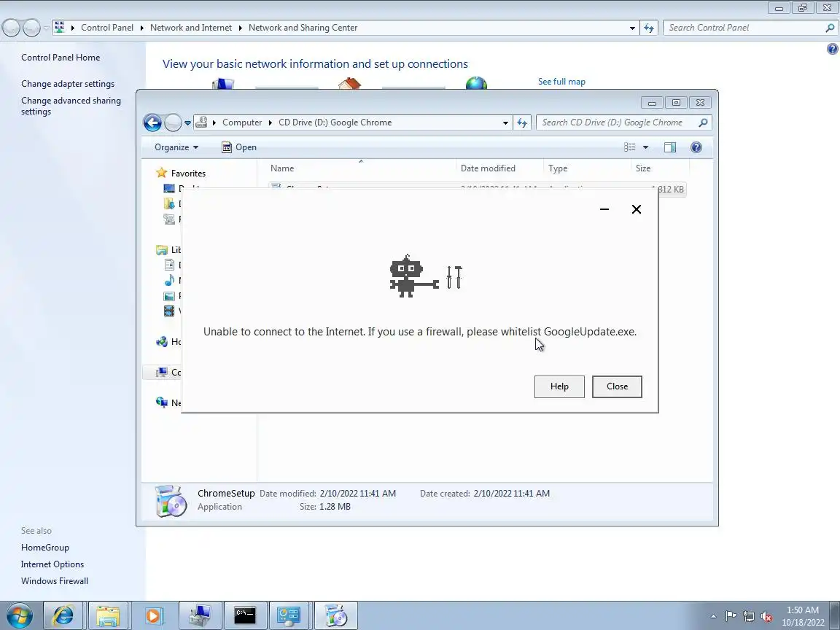Click the Desktop icon under Favorites
Image resolution: width=840 pixels, height=630 pixels.
tap(168, 189)
